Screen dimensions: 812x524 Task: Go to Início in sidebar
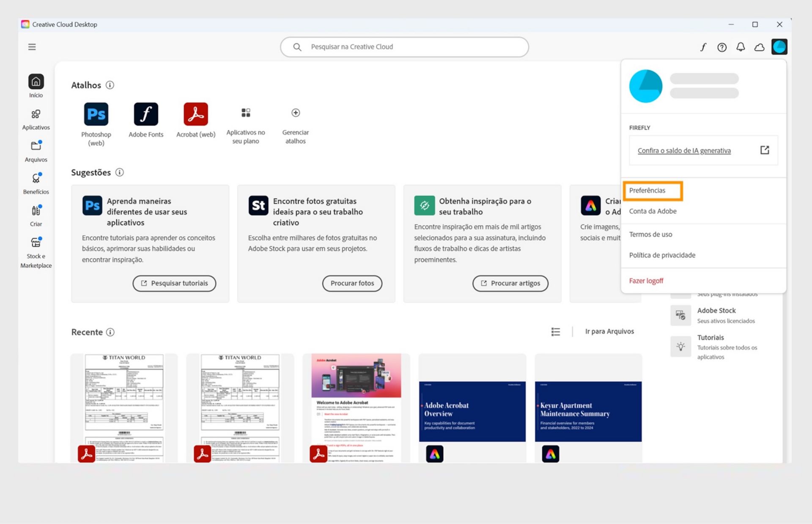(36, 86)
